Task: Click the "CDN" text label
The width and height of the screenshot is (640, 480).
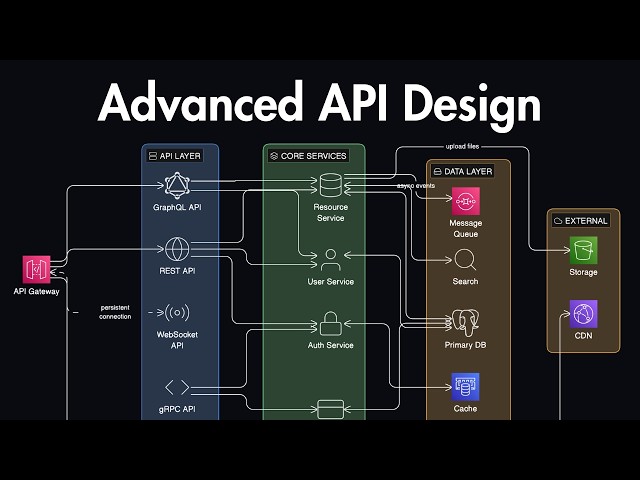Action: (x=584, y=336)
